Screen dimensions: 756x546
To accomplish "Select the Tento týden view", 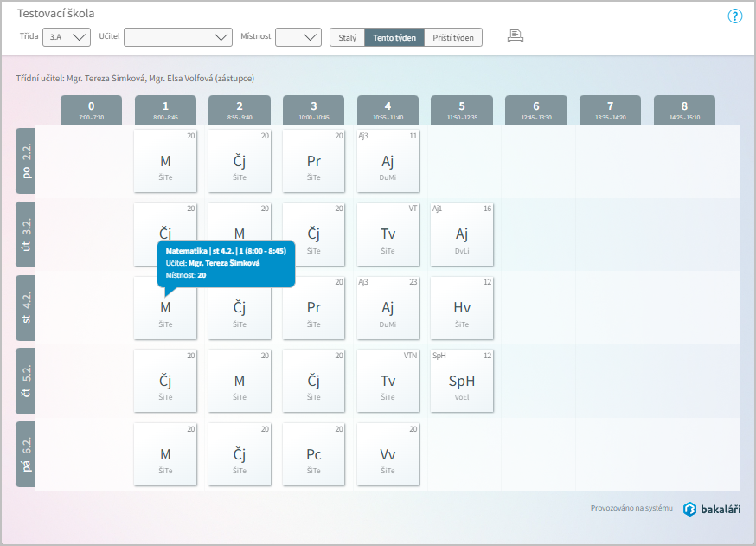I will point(394,37).
